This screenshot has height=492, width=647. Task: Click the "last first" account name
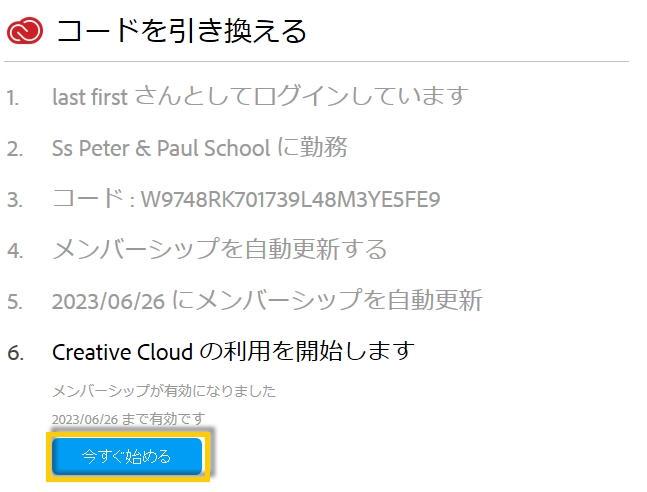90,98
